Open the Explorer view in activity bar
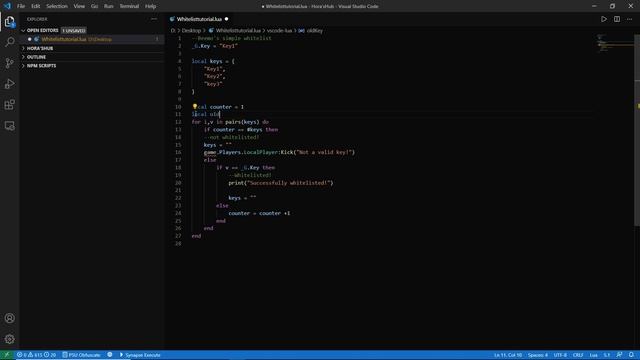 pos(9,22)
